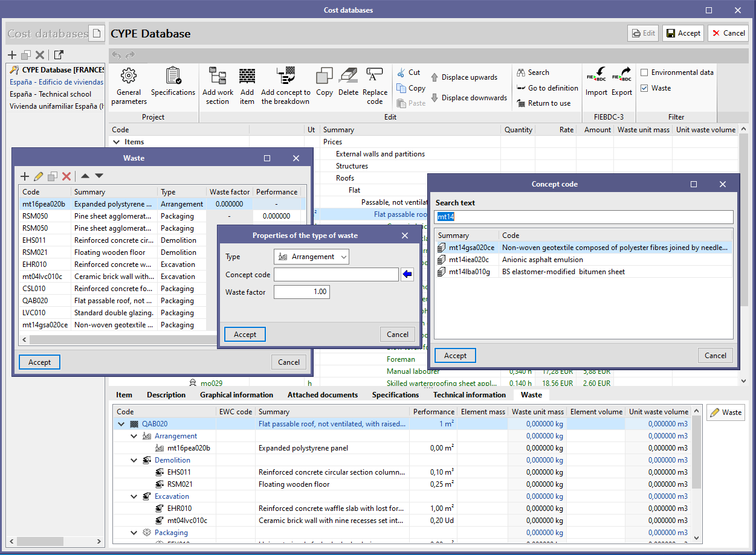Screen dimensions: 756x555
Task: Create new cost database document icon
Action: 96,33
